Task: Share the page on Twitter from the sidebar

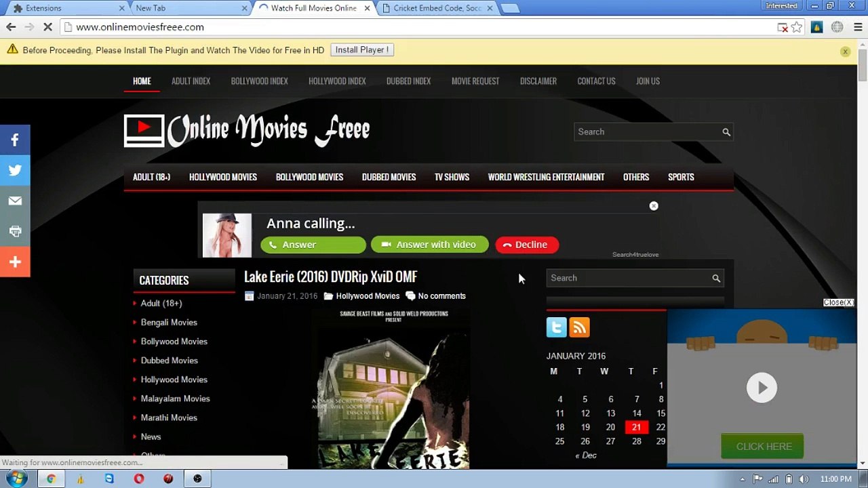Action: (x=15, y=171)
